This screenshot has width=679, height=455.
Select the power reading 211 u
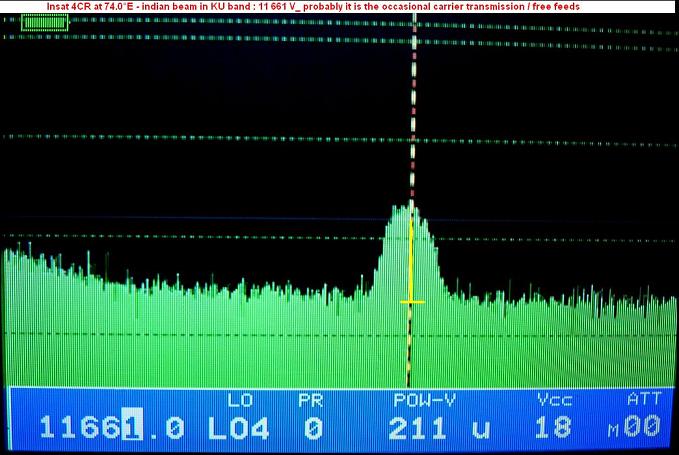click(x=439, y=428)
